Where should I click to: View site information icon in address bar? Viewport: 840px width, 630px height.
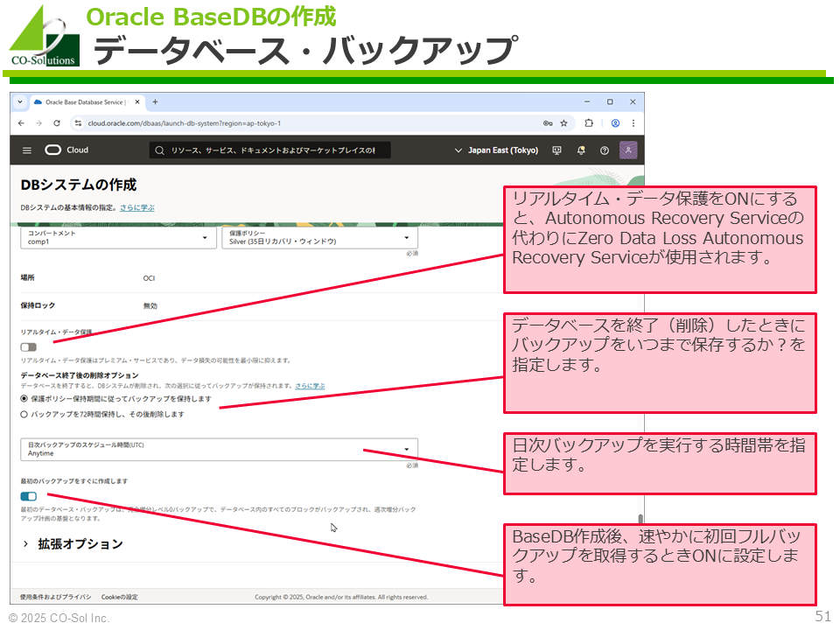(x=78, y=123)
